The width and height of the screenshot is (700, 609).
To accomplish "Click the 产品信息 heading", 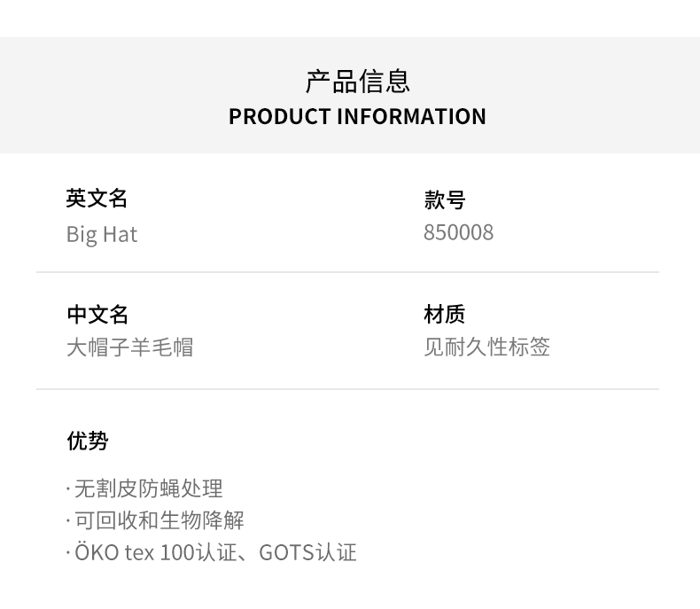I will tap(357, 82).
